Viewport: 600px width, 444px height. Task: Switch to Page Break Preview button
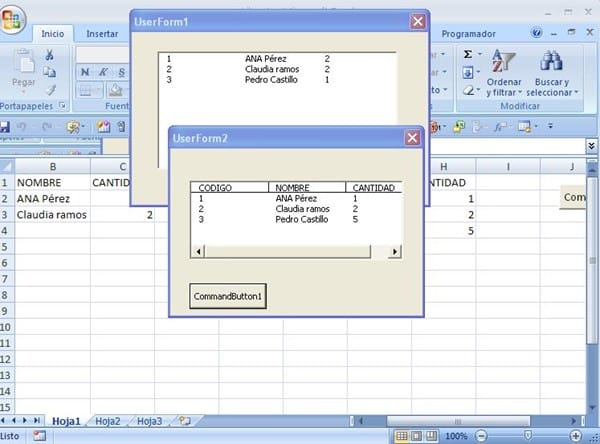pyautogui.click(x=431, y=436)
